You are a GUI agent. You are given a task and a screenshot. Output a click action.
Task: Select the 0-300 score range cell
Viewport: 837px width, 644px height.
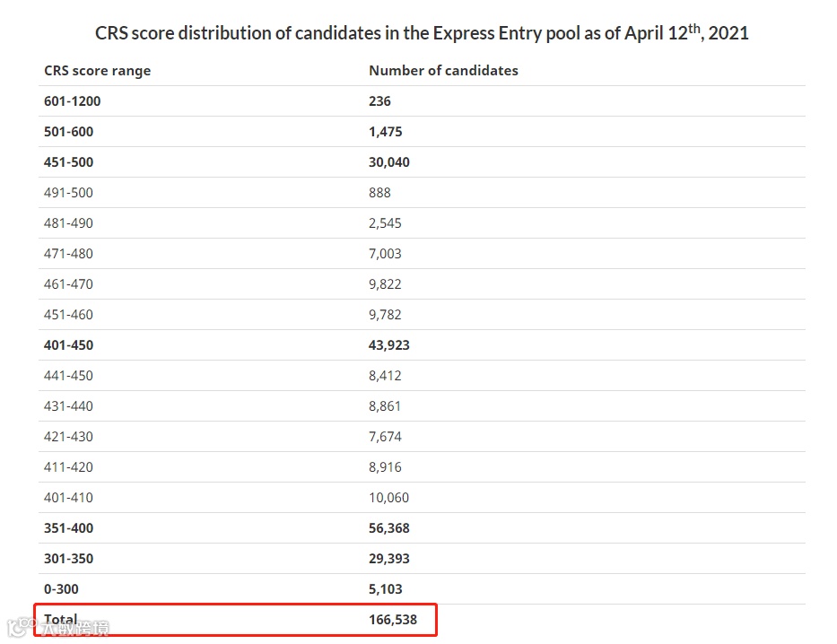tap(62, 589)
